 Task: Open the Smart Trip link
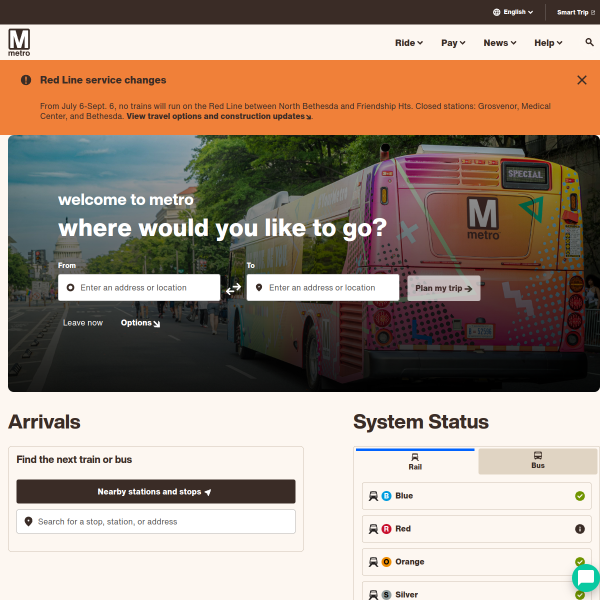576,12
